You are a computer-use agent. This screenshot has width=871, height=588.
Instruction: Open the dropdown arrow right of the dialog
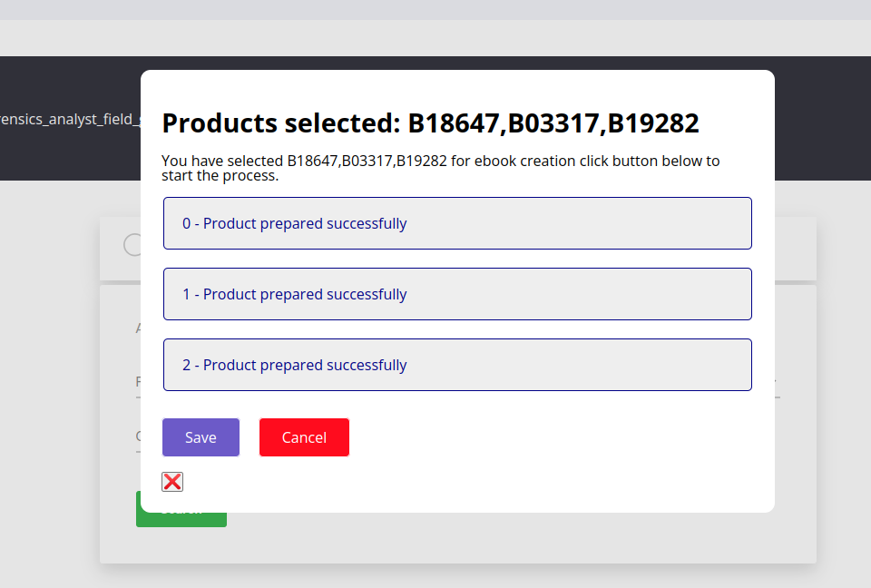[778, 382]
